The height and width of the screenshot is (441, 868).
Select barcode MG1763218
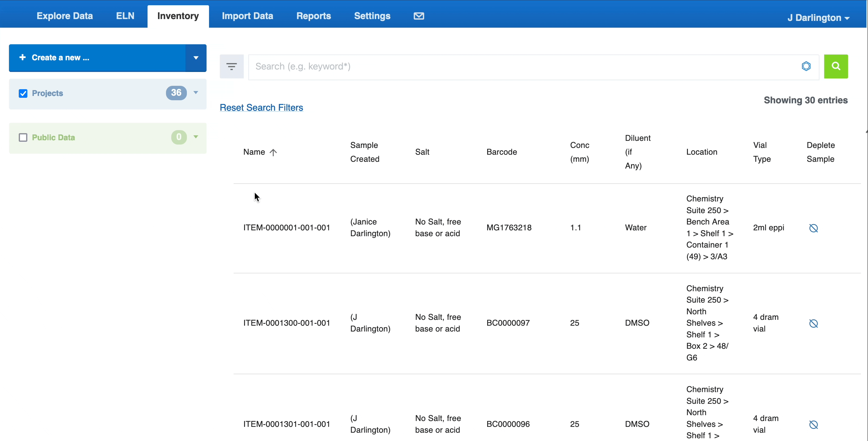(x=509, y=228)
